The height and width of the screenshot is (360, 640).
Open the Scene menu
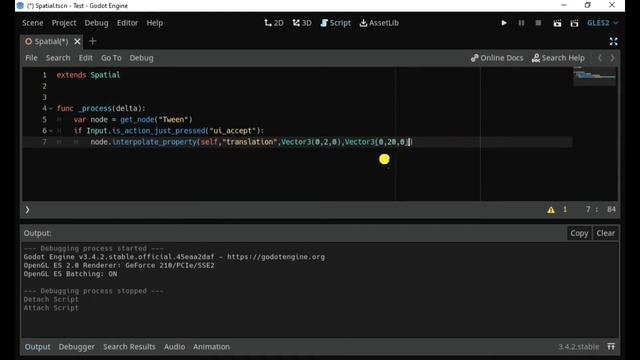point(33,23)
